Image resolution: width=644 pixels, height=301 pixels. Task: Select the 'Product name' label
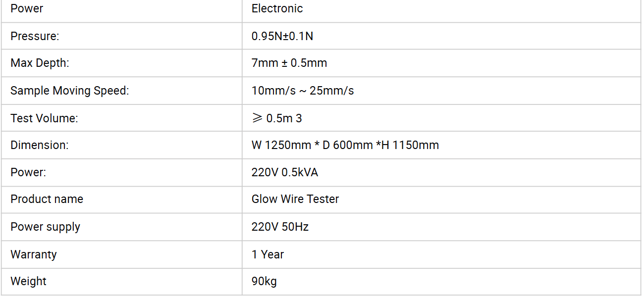[x=47, y=199]
